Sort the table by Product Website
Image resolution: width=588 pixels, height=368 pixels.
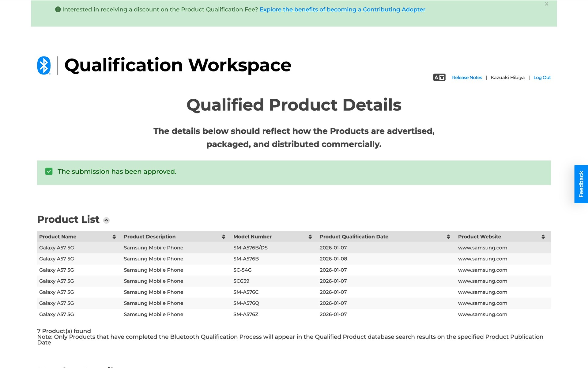click(543, 237)
